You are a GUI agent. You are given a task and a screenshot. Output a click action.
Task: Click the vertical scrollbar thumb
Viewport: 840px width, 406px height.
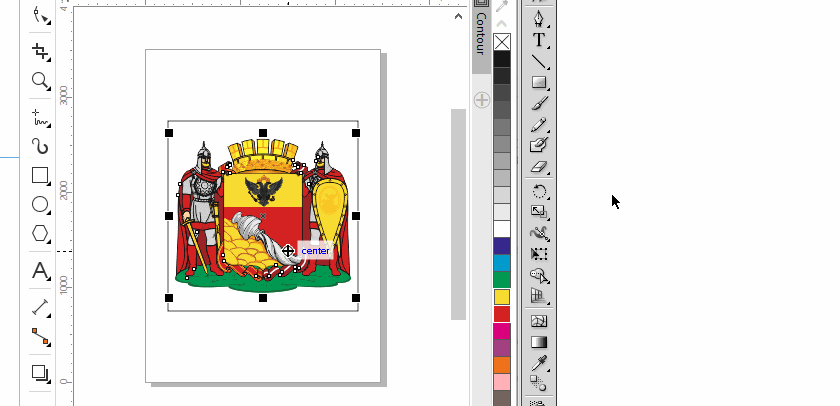click(458, 214)
